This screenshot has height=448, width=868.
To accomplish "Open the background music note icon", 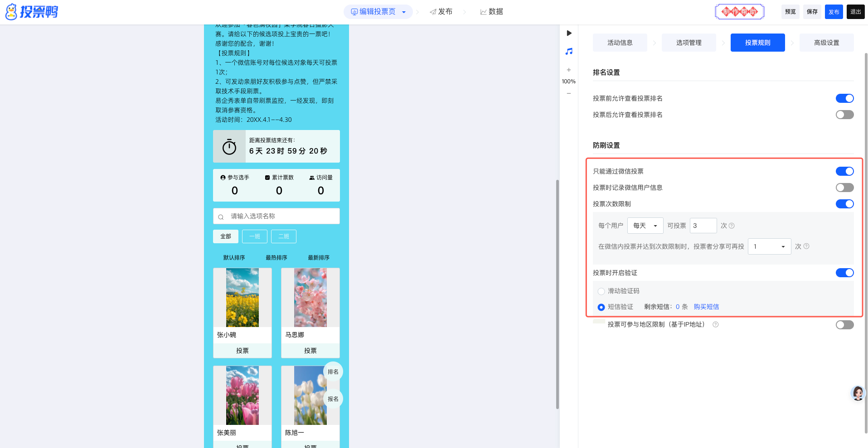I will tap(569, 52).
